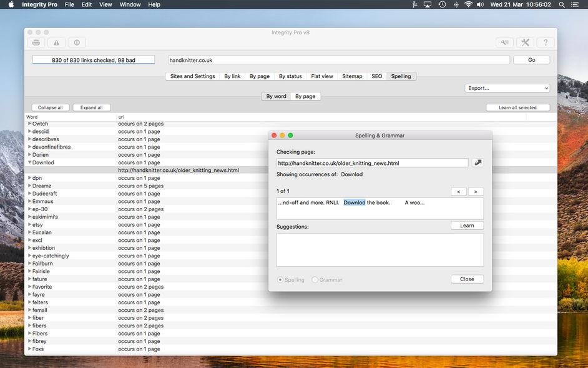Go to next occurrence with > button
Viewport: 588px width, 368px height.
(x=476, y=192)
